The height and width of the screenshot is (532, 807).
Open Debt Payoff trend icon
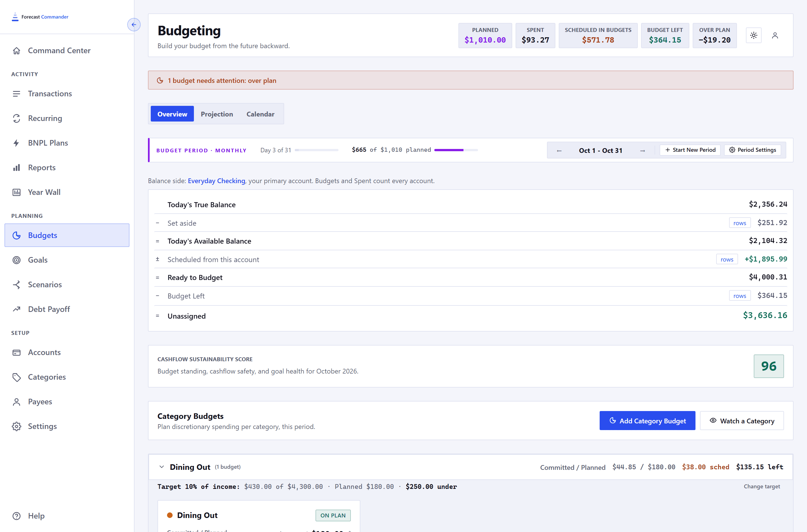(16, 309)
